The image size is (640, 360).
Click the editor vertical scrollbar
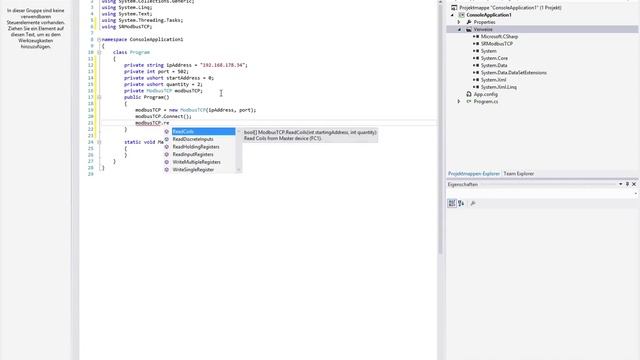(440, 128)
